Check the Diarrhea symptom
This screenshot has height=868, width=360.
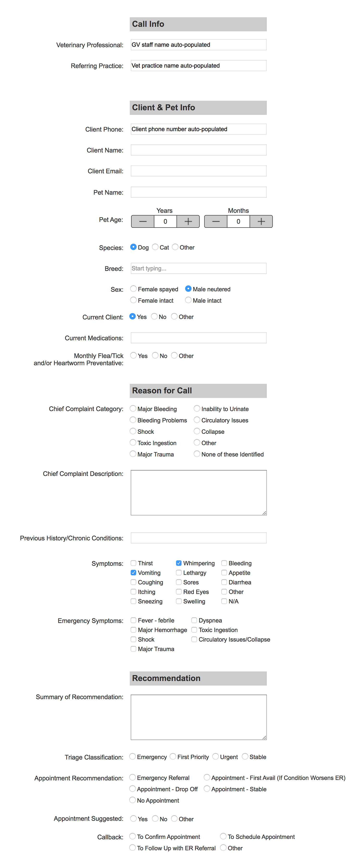coord(224,582)
